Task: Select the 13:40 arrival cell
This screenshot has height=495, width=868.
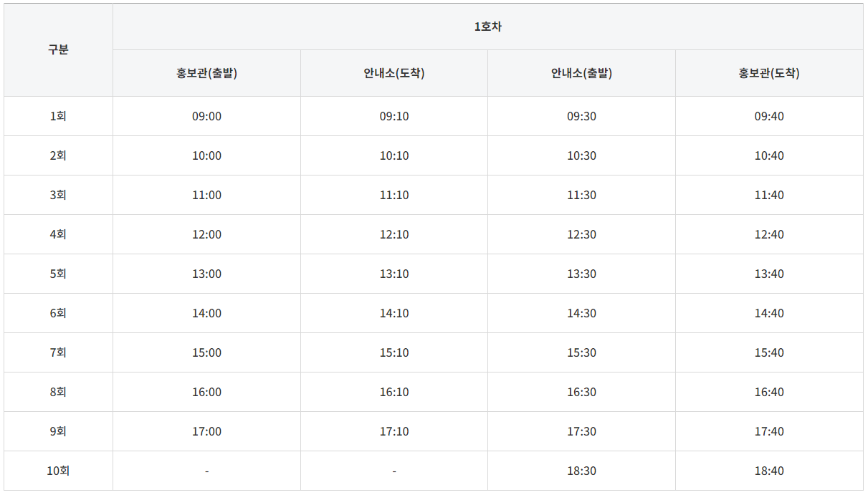Action: (771, 274)
